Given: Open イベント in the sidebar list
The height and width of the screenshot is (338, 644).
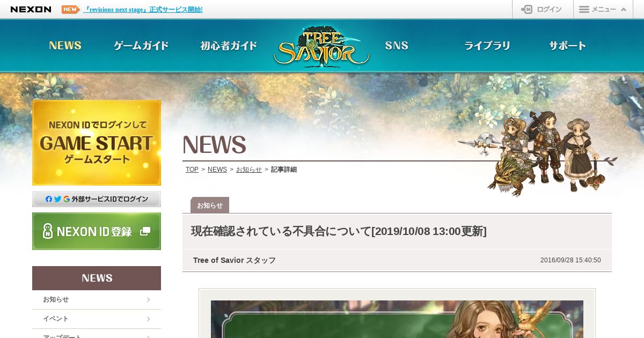Looking at the screenshot, I should point(97,319).
